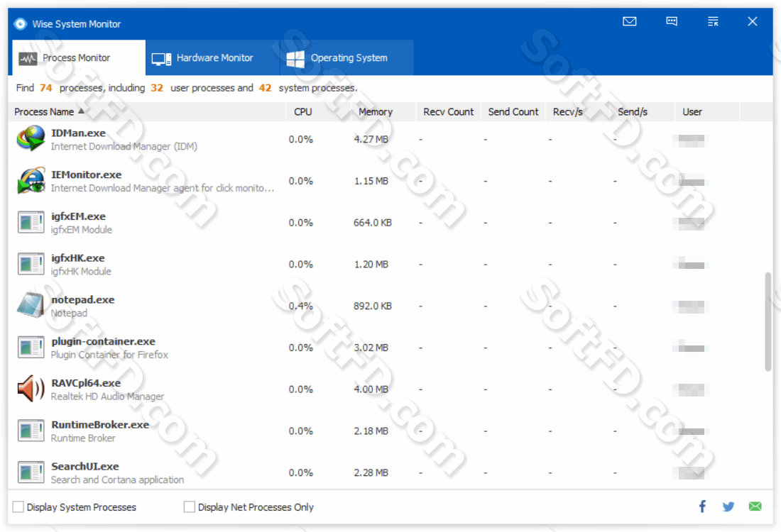
Task: Click the 32 user processes count
Action: 157,88
